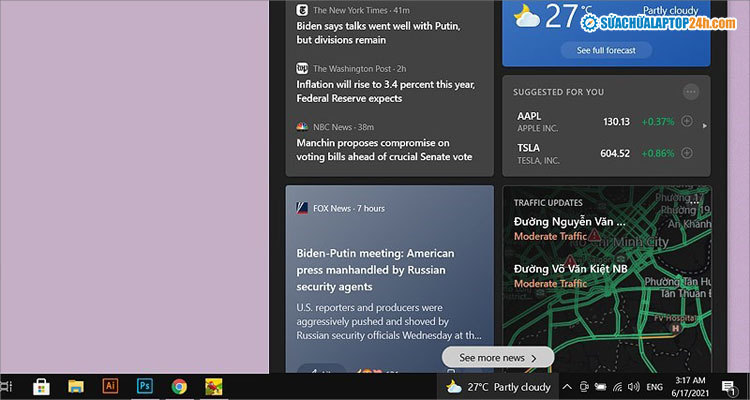Screen dimensions: 750x400
Task: Open the clock showing 3:17 AM
Action: click(690, 387)
